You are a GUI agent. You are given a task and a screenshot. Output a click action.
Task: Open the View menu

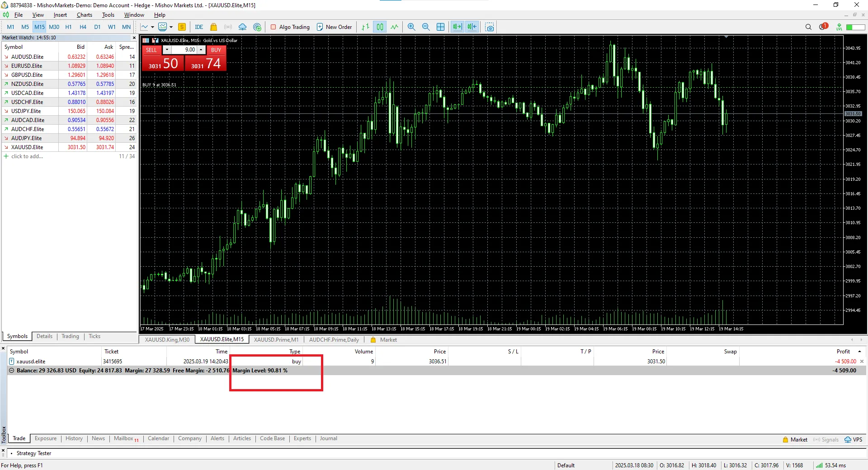click(38, 15)
